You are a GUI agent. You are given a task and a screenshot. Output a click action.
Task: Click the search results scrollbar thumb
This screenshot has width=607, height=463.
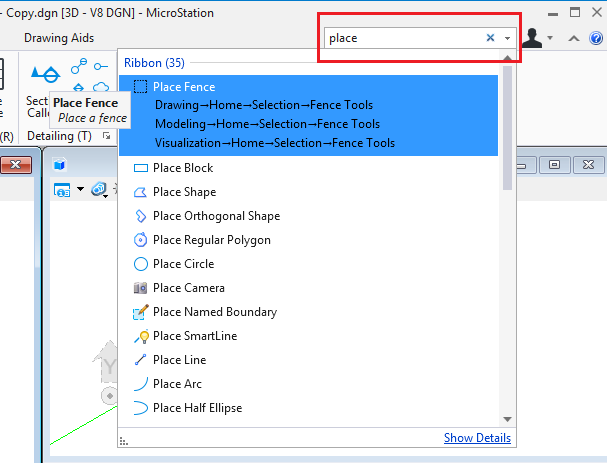pos(507,128)
